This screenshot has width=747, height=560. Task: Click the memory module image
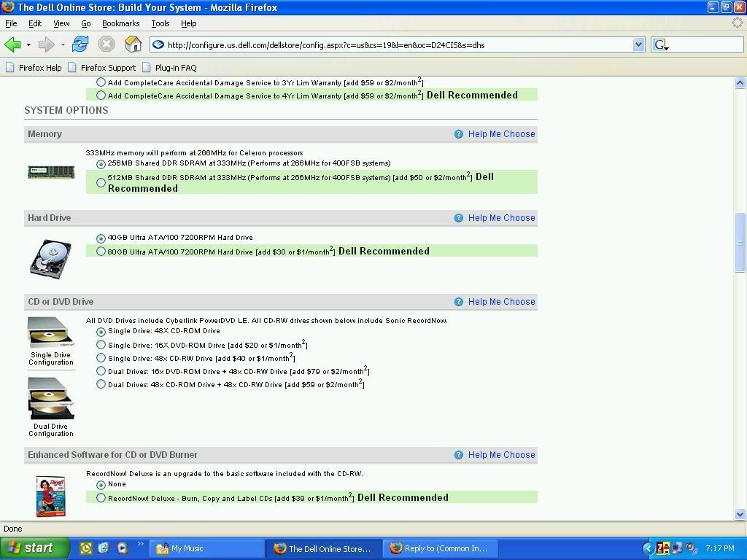point(51,172)
